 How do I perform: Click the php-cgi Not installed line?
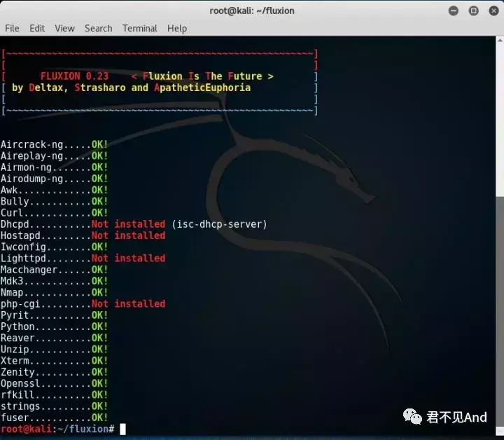coord(83,304)
